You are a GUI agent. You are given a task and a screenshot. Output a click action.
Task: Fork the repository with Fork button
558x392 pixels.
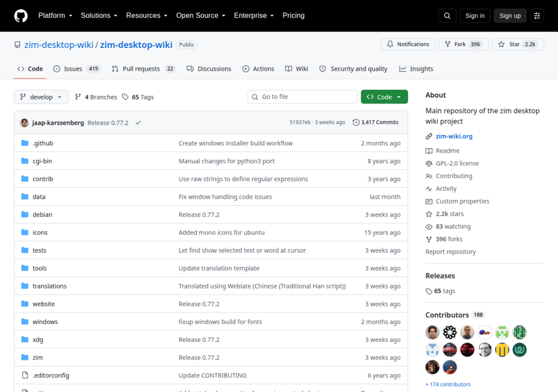463,45
